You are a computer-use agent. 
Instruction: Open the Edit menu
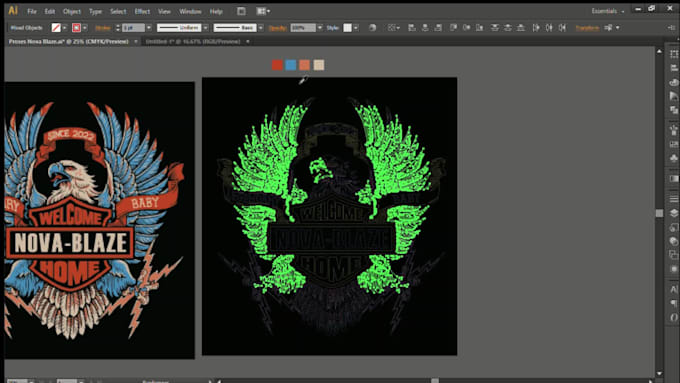click(x=50, y=12)
